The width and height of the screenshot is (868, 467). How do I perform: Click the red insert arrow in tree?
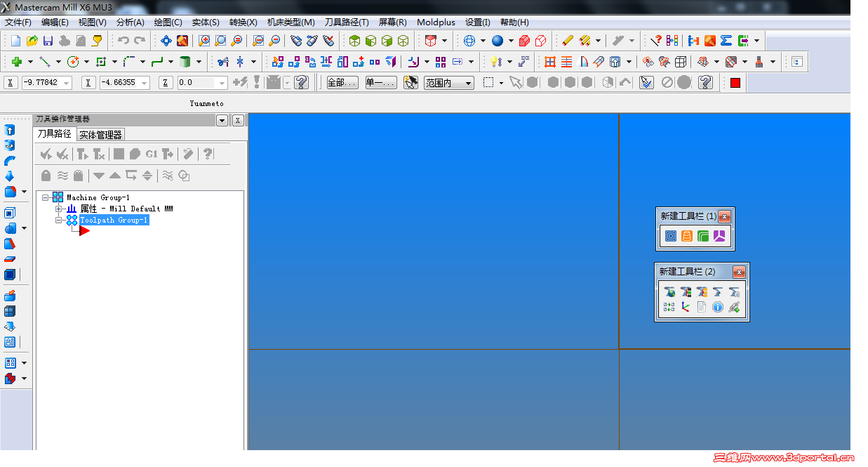point(85,231)
